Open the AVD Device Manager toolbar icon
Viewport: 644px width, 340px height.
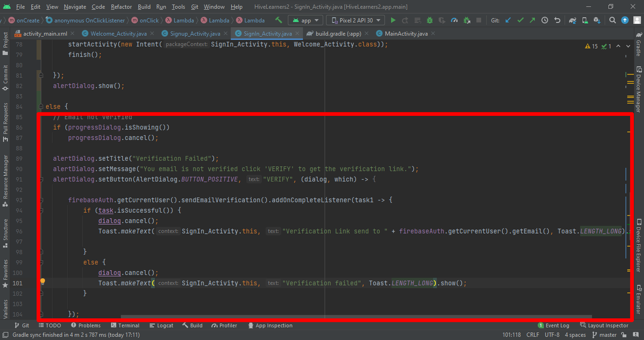[x=585, y=20]
